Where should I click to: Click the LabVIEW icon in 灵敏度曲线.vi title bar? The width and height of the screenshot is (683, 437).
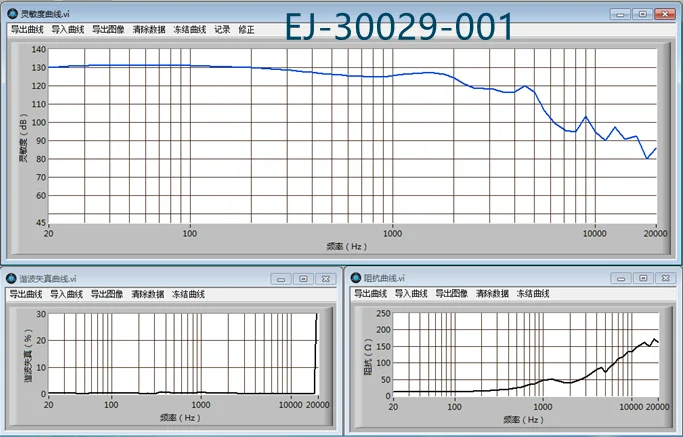pyautogui.click(x=12, y=14)
